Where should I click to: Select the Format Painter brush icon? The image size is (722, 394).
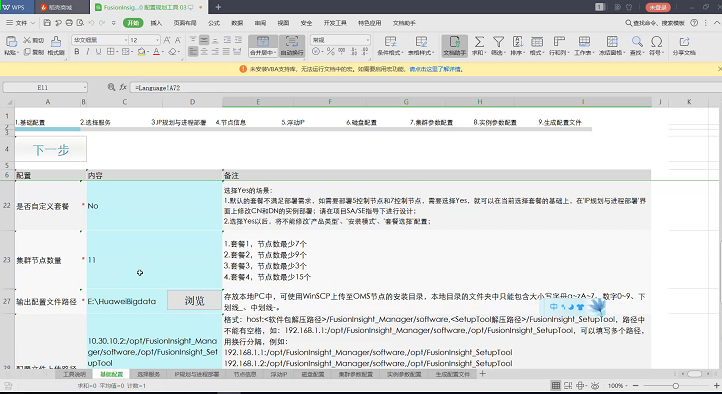click(x=56, y=42)
